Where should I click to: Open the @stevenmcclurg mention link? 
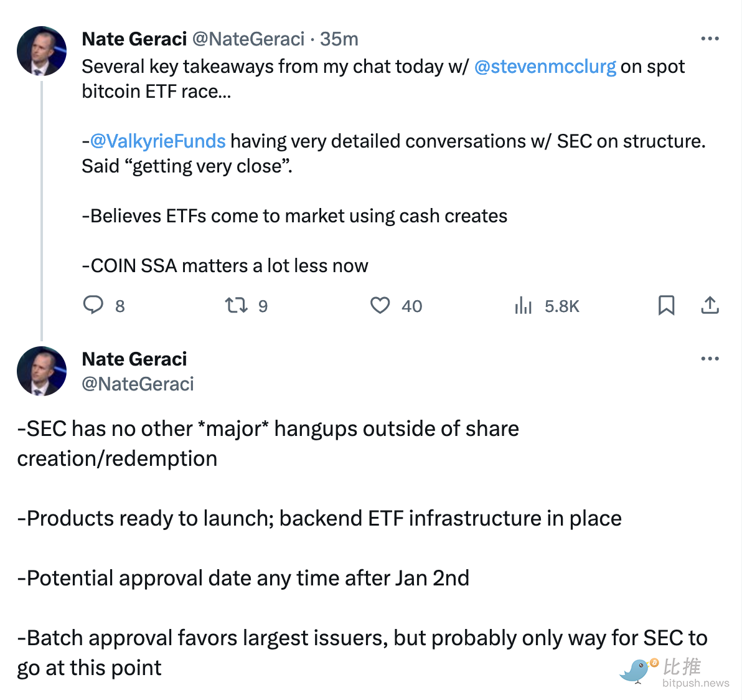click(x=545, y=67)
